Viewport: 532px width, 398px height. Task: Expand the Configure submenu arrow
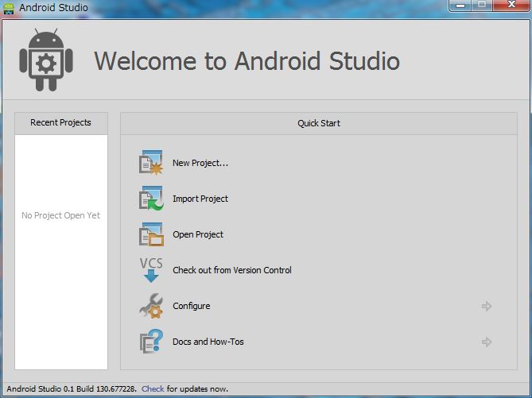pos(487,306)
